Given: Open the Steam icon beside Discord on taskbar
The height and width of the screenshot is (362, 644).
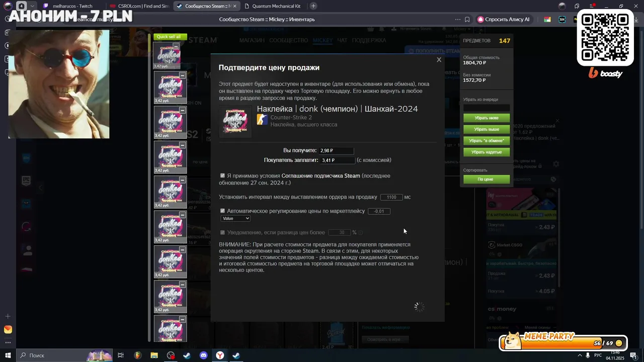Looking at the screenshot, I should tap(187, 355).
